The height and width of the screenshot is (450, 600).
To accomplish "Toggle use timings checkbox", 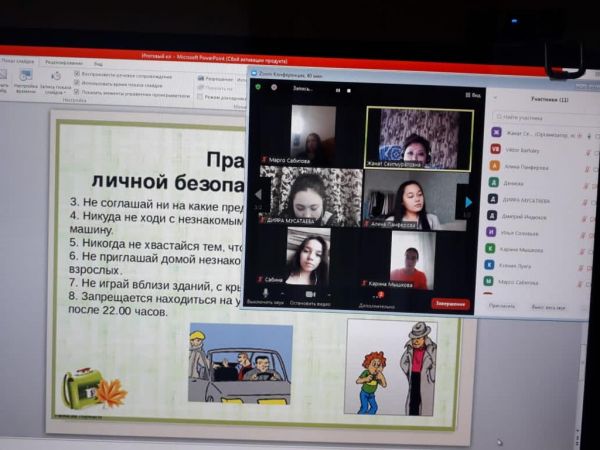I will point(78,84).
